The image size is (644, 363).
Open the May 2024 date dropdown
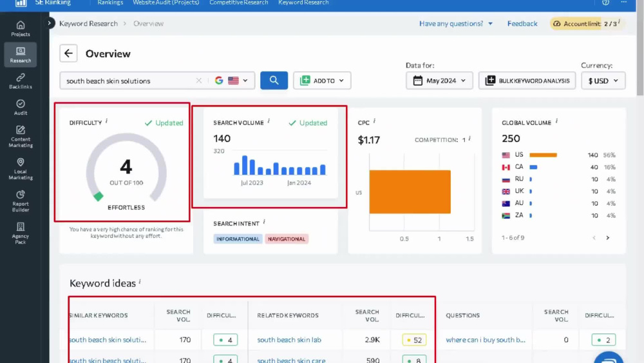click(439, 81)
